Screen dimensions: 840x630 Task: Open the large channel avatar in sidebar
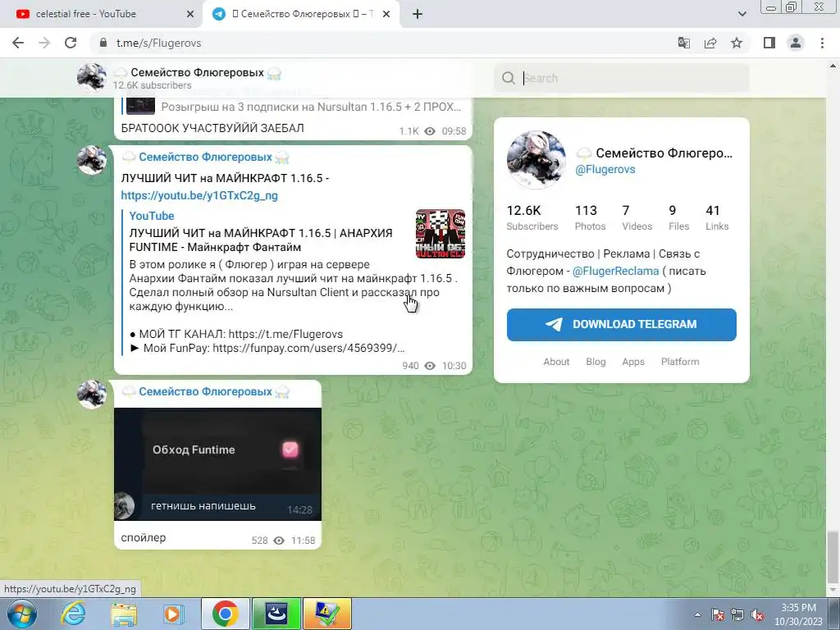coord(536,160)
